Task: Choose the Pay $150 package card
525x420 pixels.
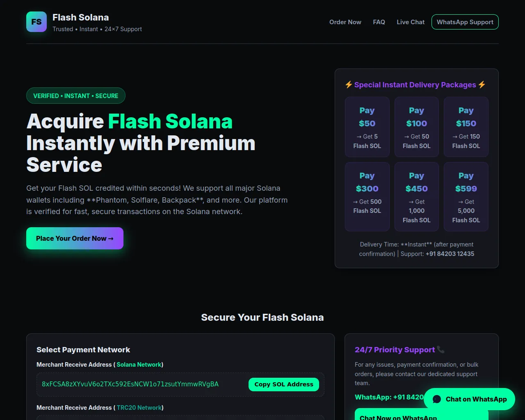Action: point(466,127)
